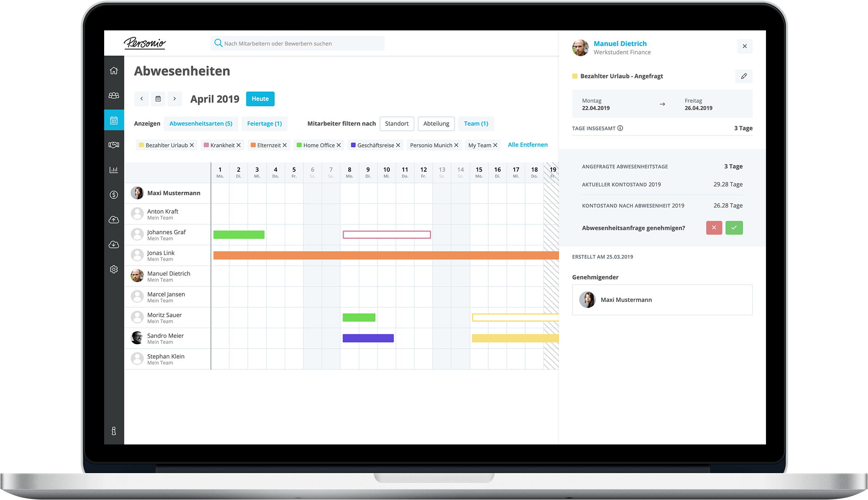This screenshot has width=868, height=500.
Task: Toggle Feiertage filter active state
Action: pyautogui.click(x=263, y=123)
